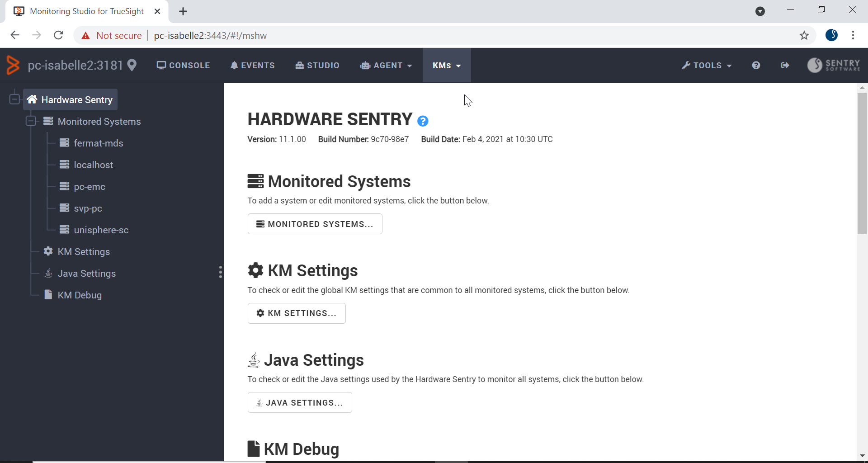This screenshot has height=463, width=868.
Task: Click the MONITORED SYSTEMS... button
Action: (x=315, y=223)
